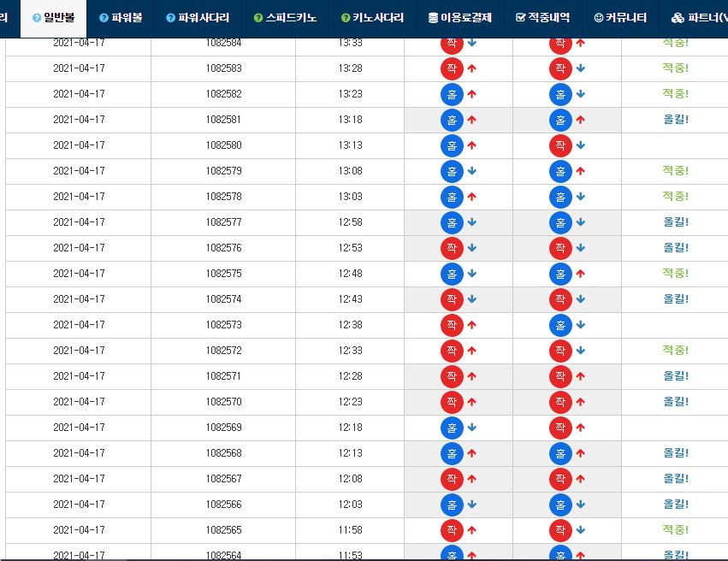Open the 이용료결제 payment menu
728x561 pixels.
460,17
